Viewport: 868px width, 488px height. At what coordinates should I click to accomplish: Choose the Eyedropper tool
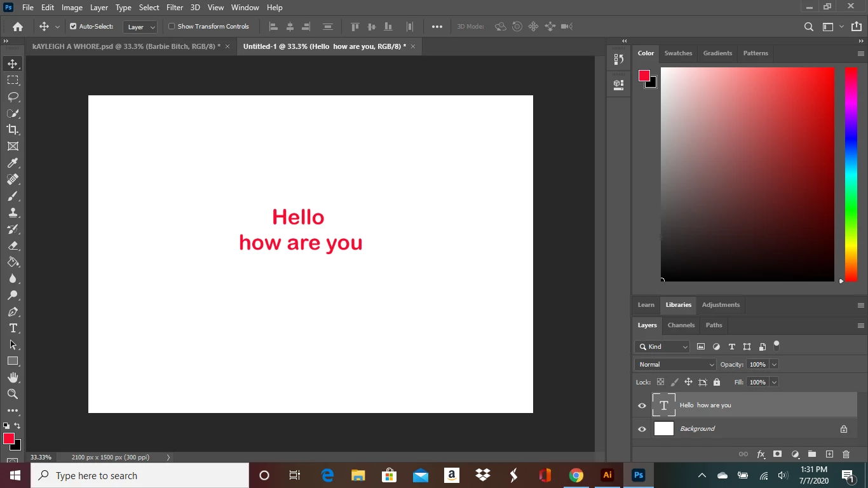[13, 163]
